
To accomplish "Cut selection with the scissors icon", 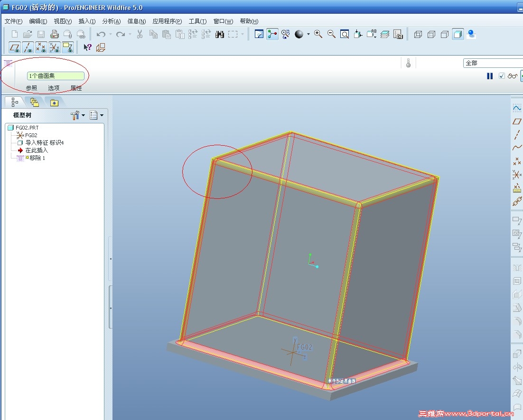I will [x=140, y=34].
